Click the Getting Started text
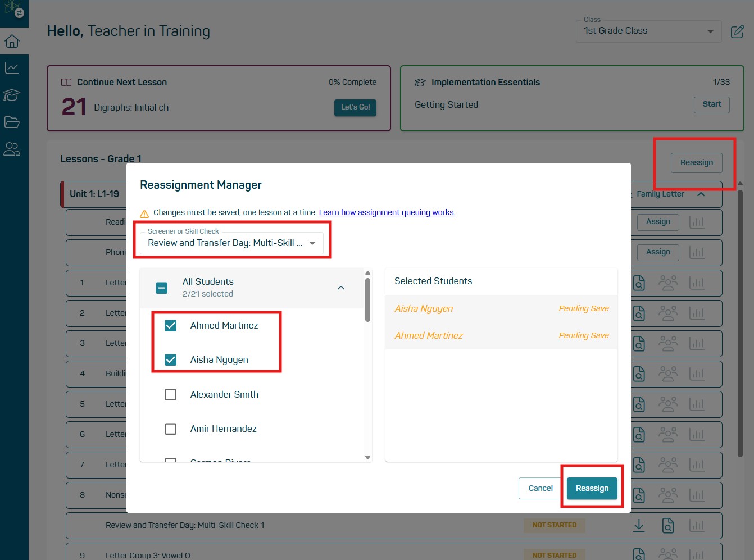The image size is (754, 560). coord(447,105)
